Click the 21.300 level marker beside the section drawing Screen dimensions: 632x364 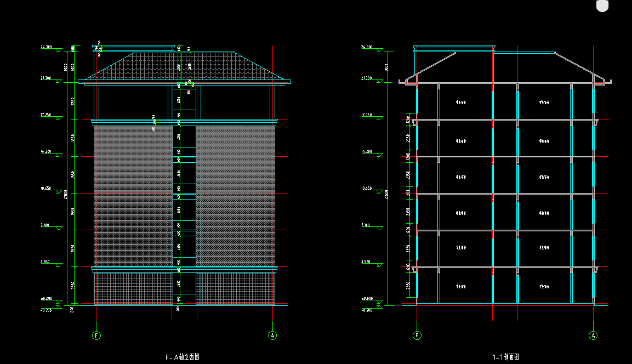point(367,78)
